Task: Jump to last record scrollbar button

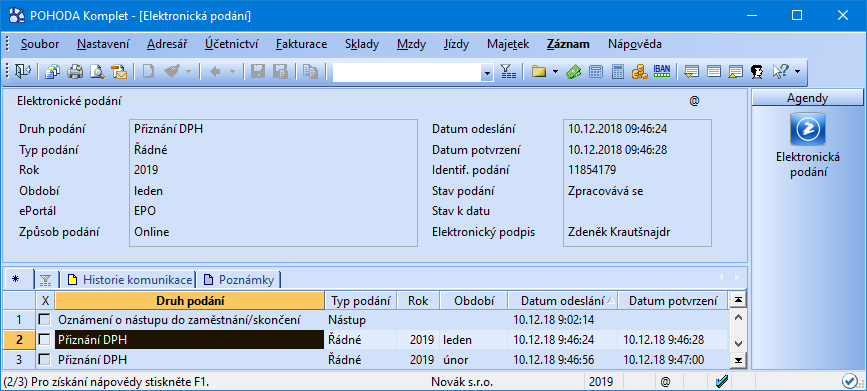Action: (737, 360)
